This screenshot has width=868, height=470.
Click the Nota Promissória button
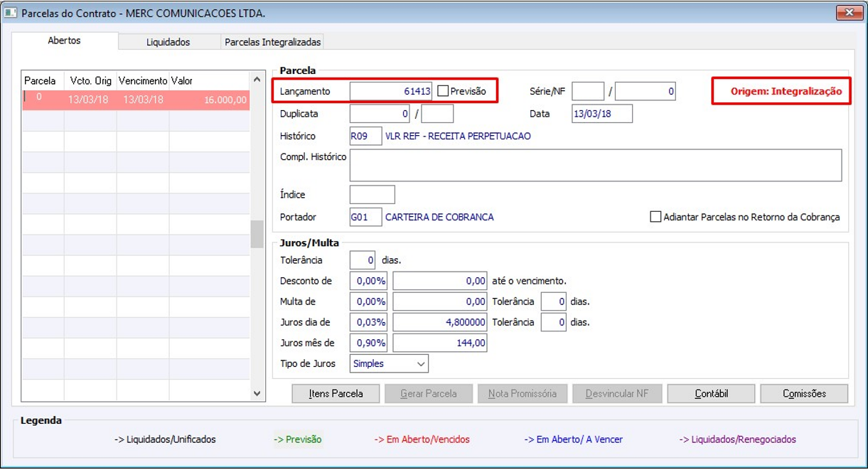tap(523, 393)
